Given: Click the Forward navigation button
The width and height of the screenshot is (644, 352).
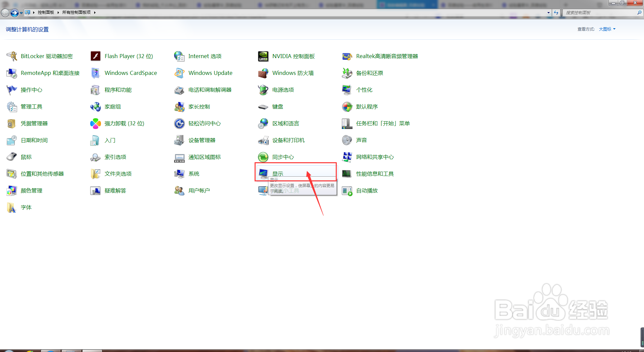Looking at the screenshot, I should (14, 13).
